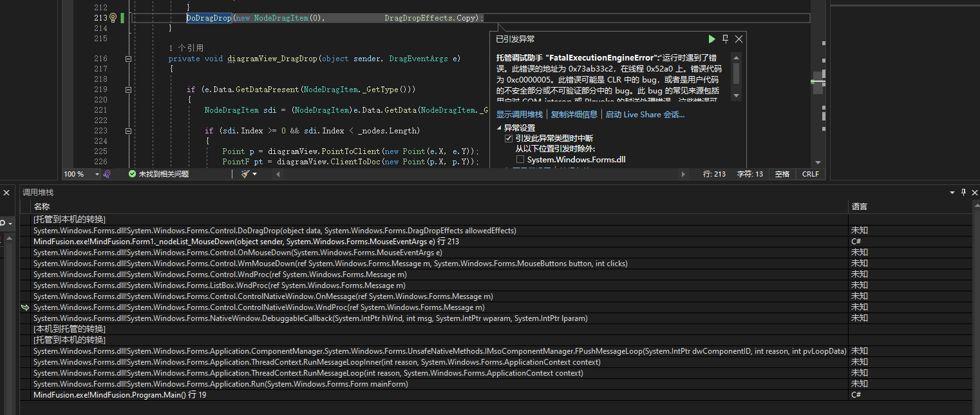Screen dimensions: 980x415
Task: Click the green check health indicator
Action: (x=132, y=174)
